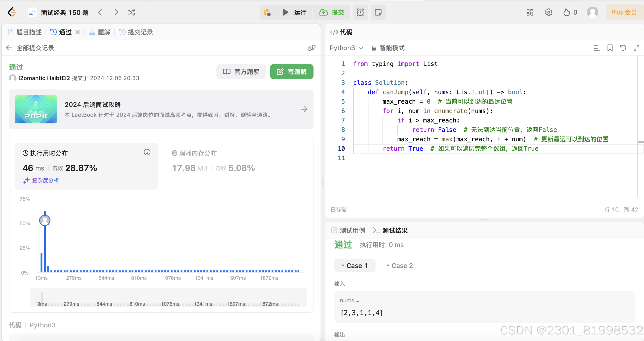Open the debugger bug icon

267,12
